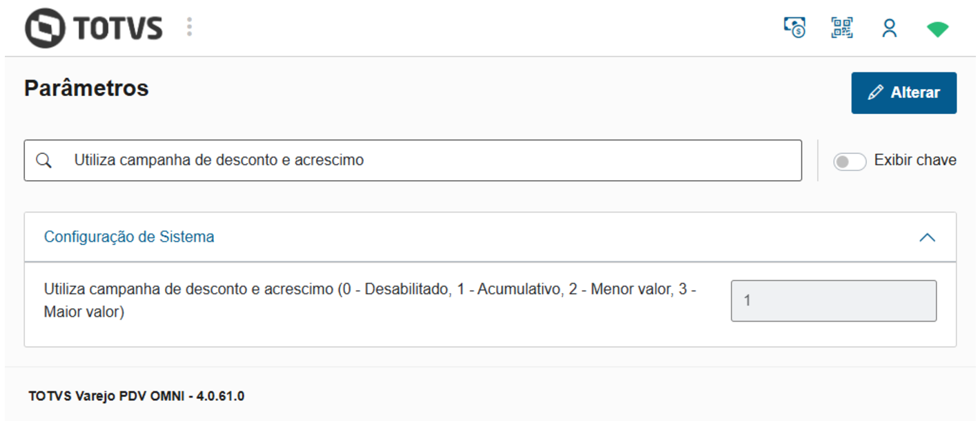Open the three-dot options menu
980x421 pixels.
[189, 28]
